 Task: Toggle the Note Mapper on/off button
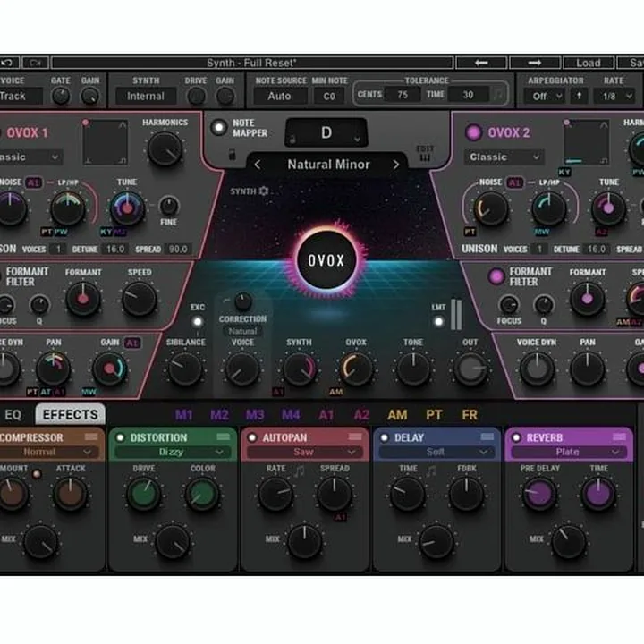click(219, 127)
